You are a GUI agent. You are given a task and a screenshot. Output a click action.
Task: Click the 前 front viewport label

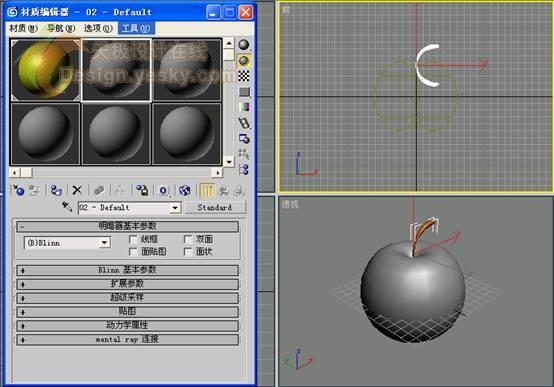[x=286, y=10]
